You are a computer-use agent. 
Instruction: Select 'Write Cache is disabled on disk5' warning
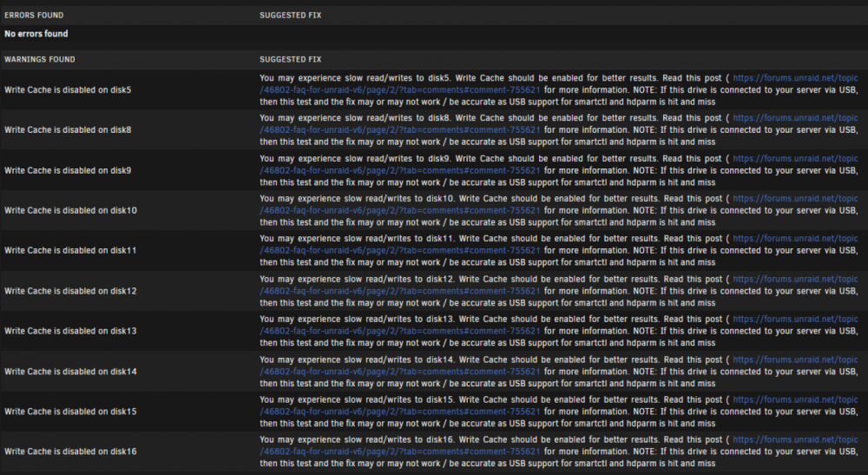pos(68,89)
